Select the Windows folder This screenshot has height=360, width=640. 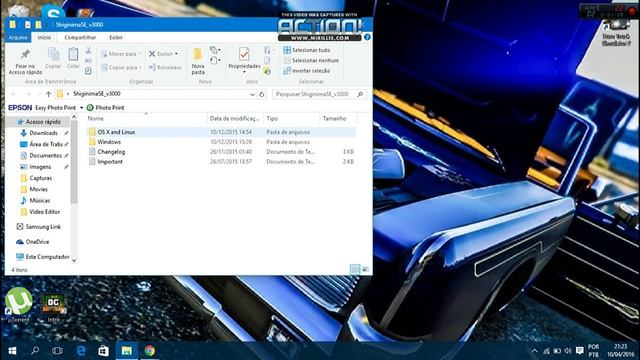click(x=109, y=142)
